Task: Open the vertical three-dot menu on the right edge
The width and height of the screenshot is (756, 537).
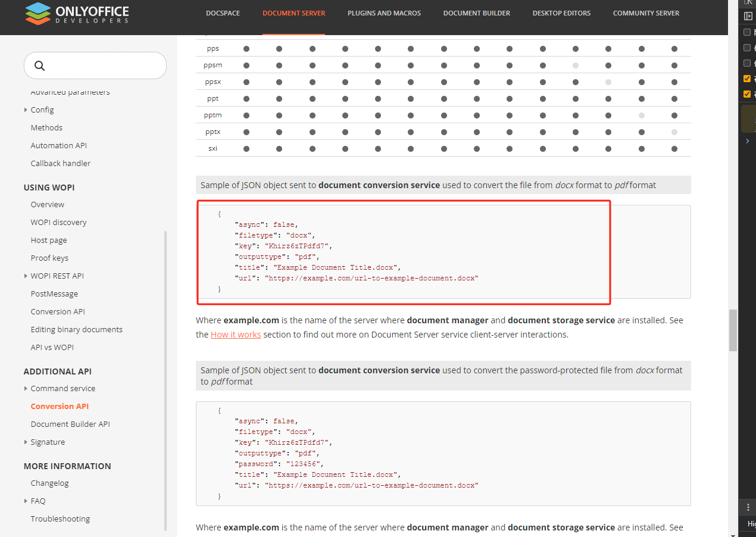Action: pos(747,506)
